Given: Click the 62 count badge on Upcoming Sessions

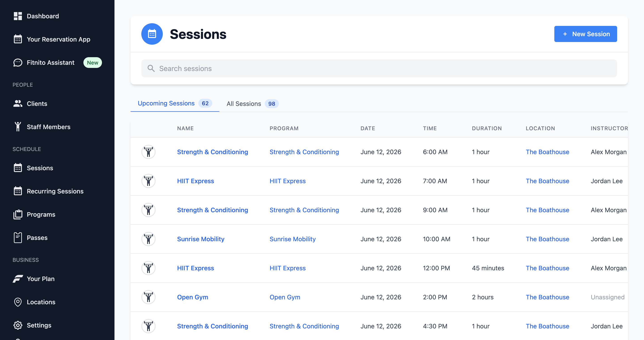Looking at the screenshot, I should tap(205, 103).
